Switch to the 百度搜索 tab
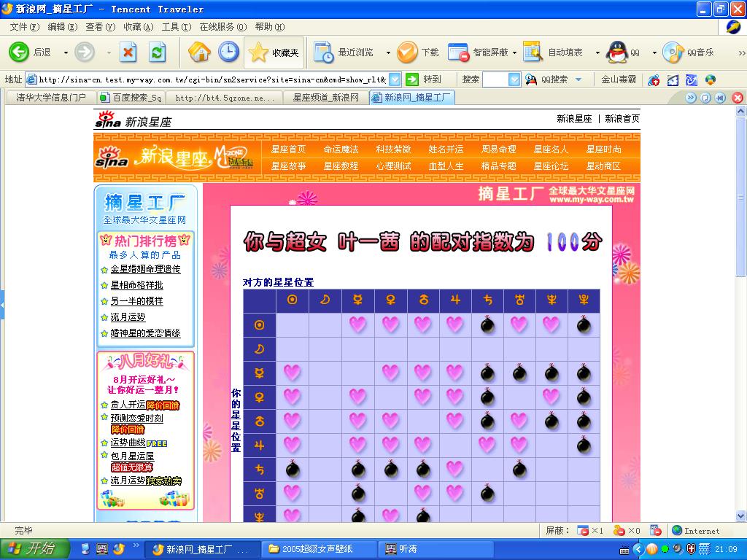Screen dimensions: 747x560 (131, 98)
